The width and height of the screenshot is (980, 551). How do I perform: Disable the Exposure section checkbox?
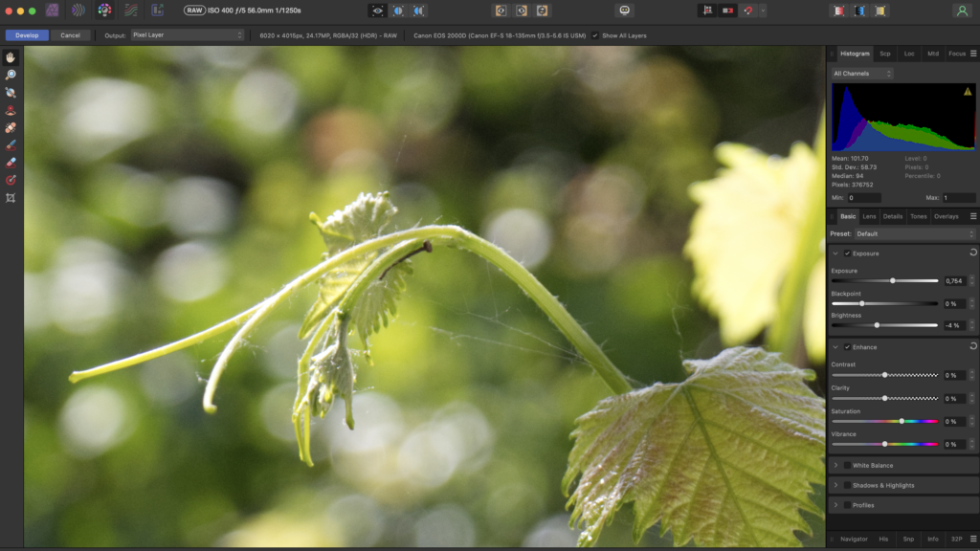point(848,253)
